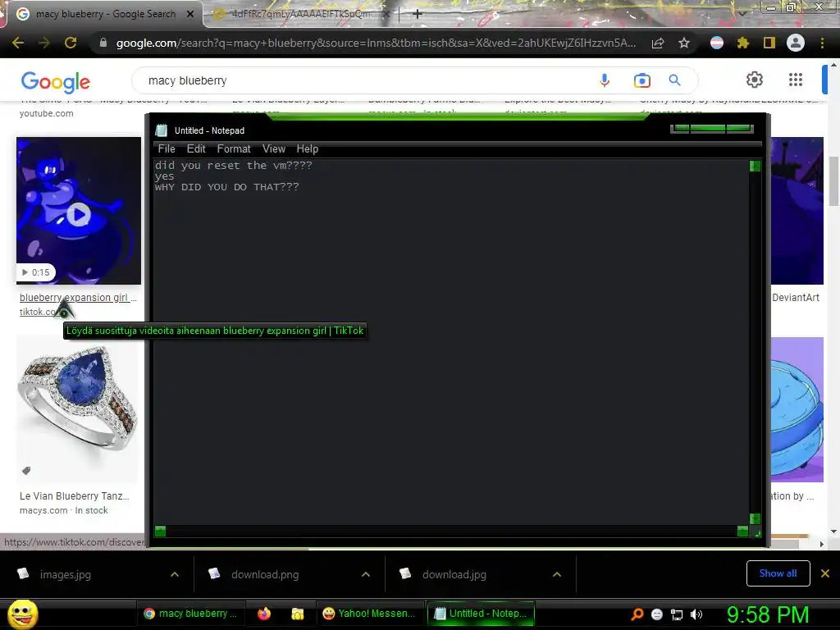Open downloaded file download.jpg
Viewport: 840px width, 630px height.
(x=454, y=575)
